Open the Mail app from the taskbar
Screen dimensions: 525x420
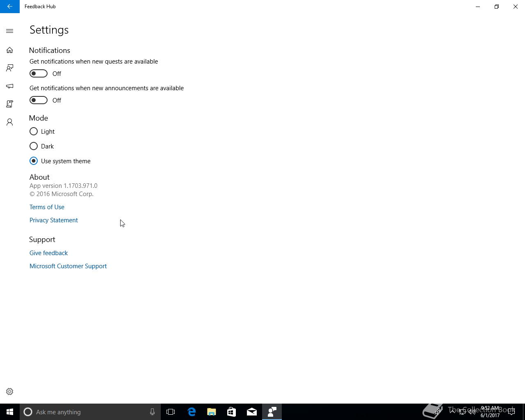point(251,412)
